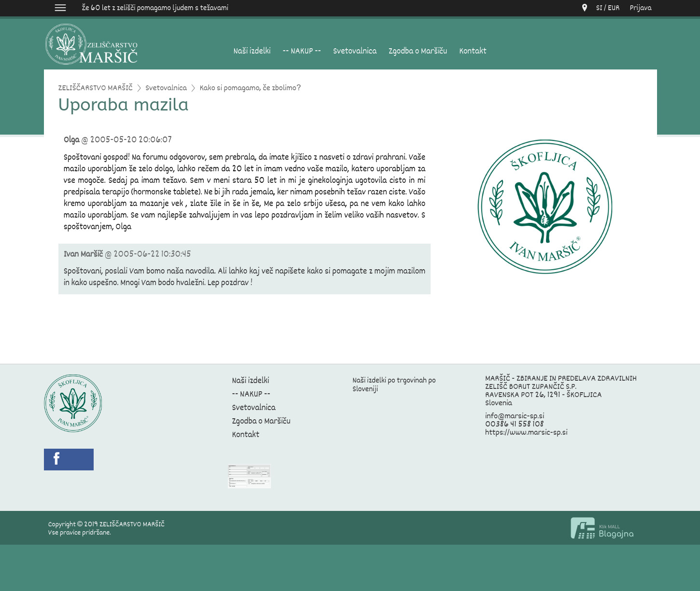Click the location pin icon
Image resolution: width=700 pixels, height=591 pixels.
click(x=584, y=8)
